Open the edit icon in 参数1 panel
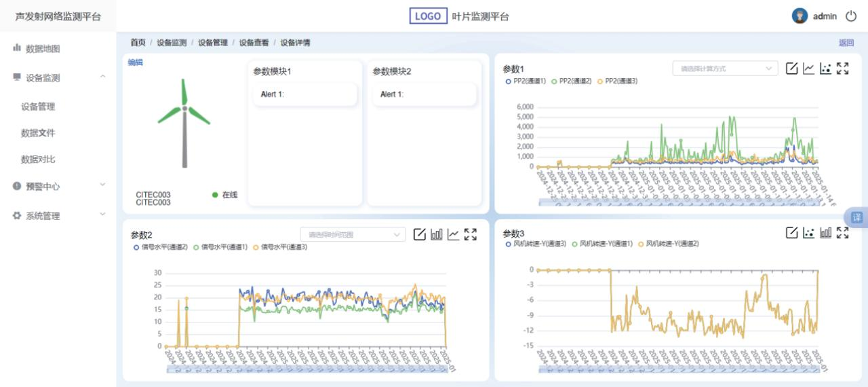The height and width of the screenshot is (387, 868). point(791,68)
